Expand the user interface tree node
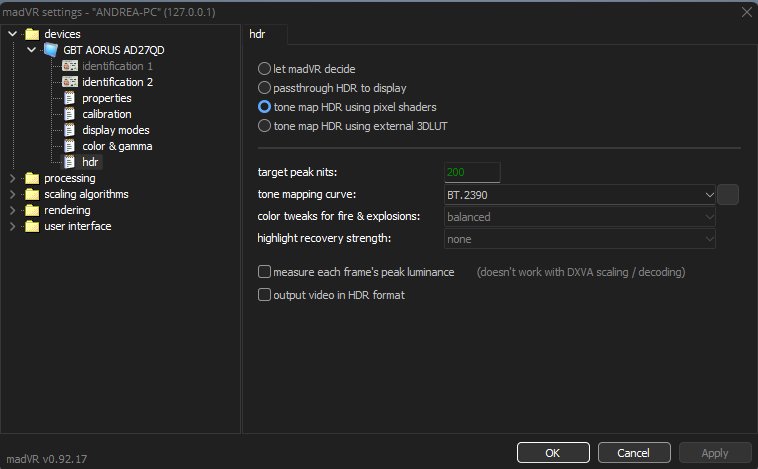The image size is (758, 469). pos(13,226)
